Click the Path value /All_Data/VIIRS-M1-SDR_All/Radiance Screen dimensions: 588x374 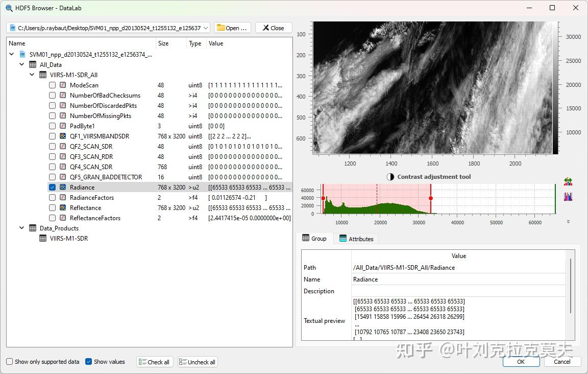coord(404,268)
